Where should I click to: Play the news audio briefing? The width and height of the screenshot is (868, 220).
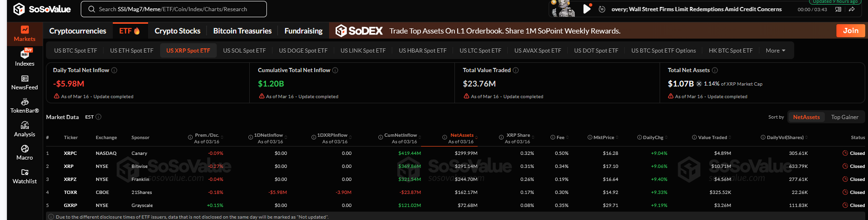(x=587, y=9)
